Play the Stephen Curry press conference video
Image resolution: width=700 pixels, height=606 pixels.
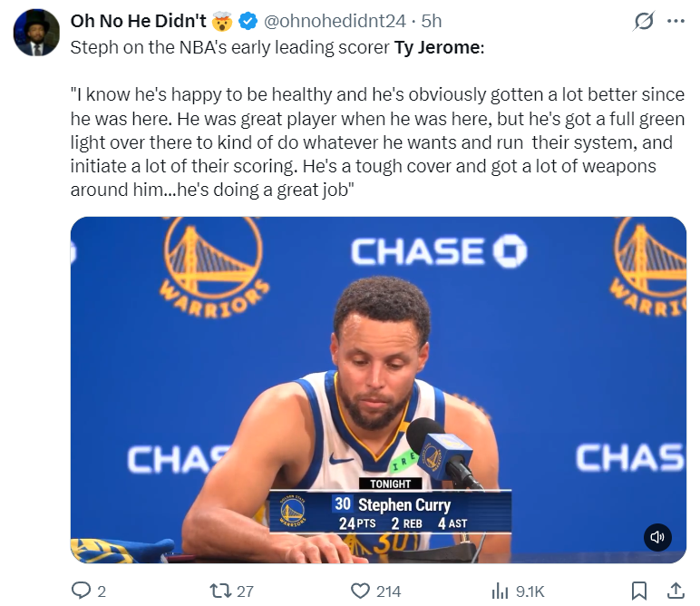(x=378, y=389)
